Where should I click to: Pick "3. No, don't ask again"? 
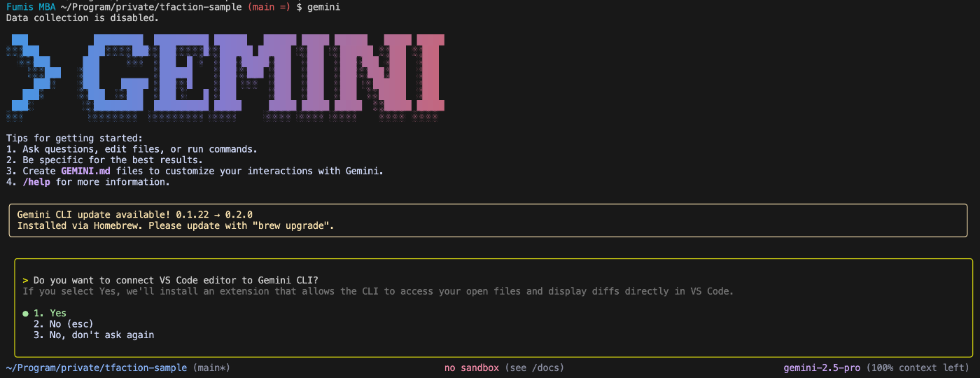point(94,335)
